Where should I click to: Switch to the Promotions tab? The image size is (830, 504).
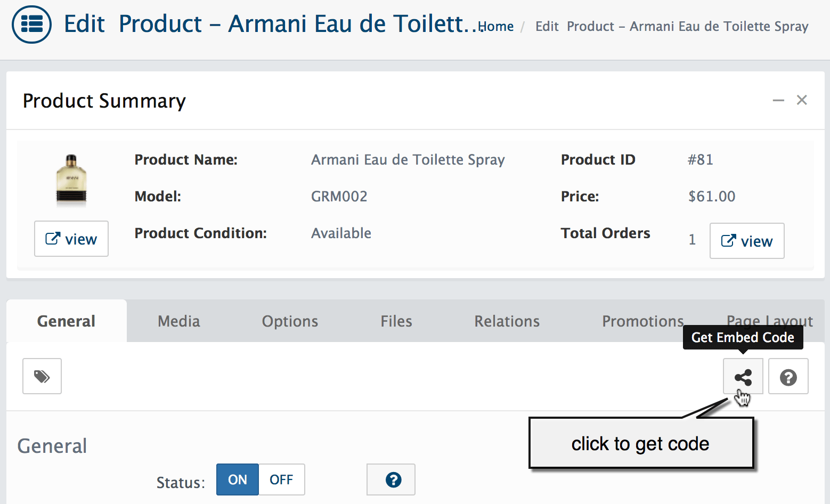pyautogui.click(x=643, y=321)
